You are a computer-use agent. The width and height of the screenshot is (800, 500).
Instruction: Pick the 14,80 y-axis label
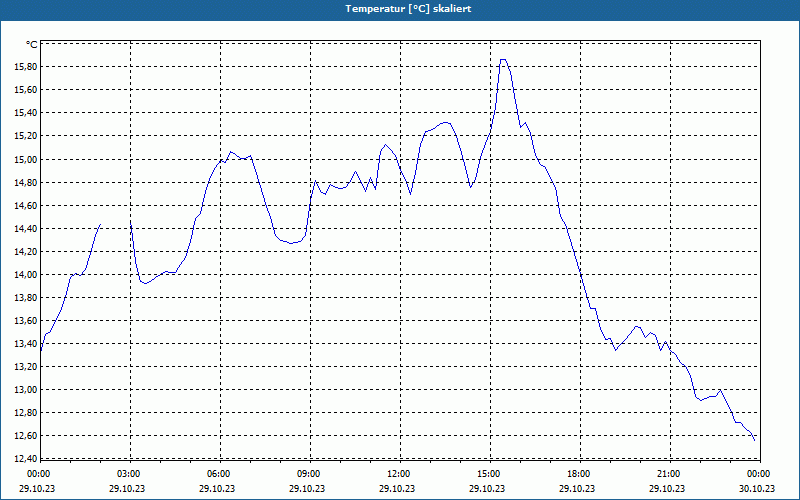25,182
